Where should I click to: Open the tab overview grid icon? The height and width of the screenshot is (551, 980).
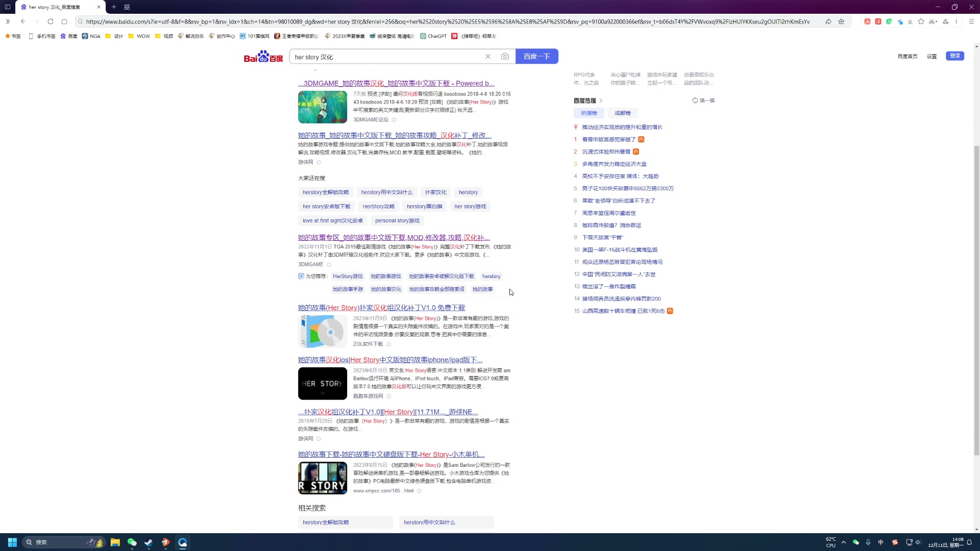[x=127, y=7]
